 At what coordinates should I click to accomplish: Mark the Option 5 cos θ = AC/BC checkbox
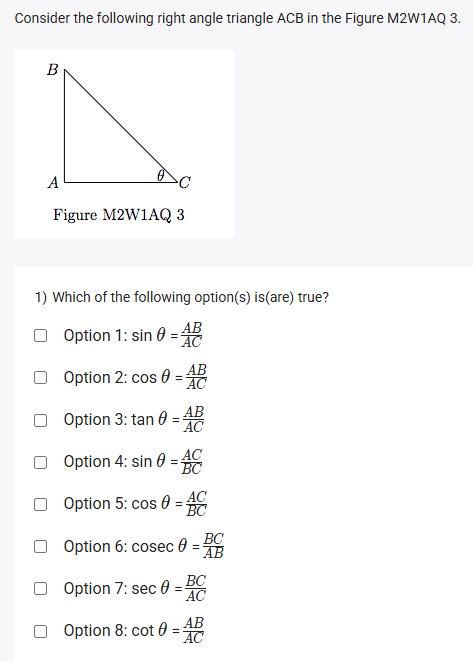tap(40, 504)
